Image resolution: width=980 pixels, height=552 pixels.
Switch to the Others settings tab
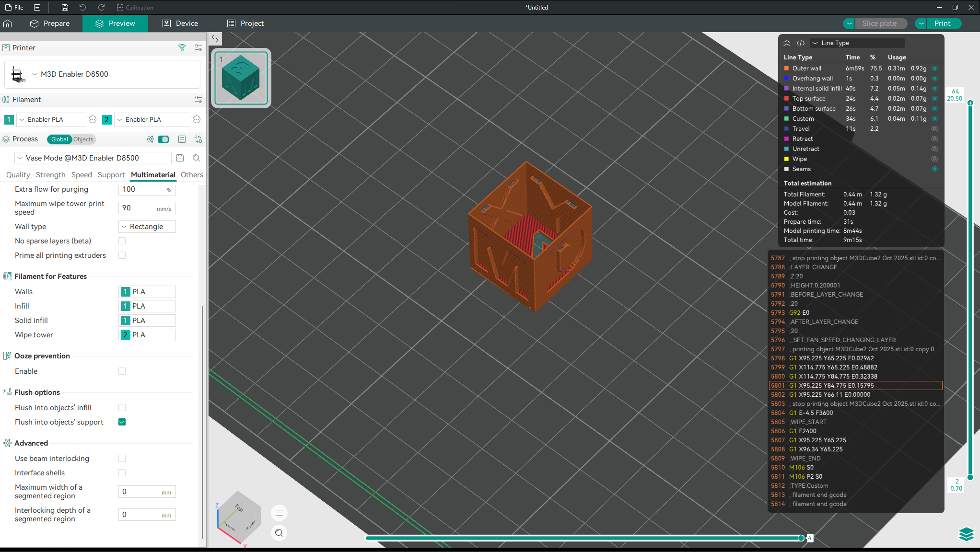(x=192, y=175)
